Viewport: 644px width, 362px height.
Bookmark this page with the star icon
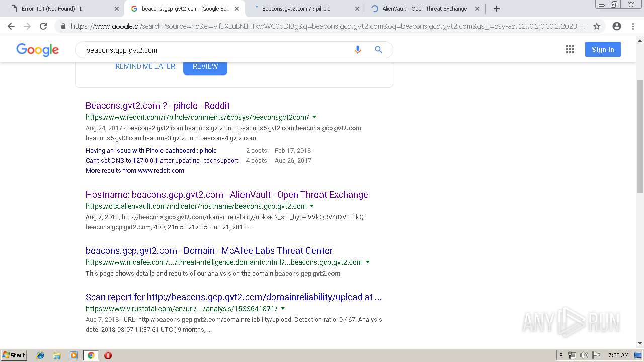point(597,26)
